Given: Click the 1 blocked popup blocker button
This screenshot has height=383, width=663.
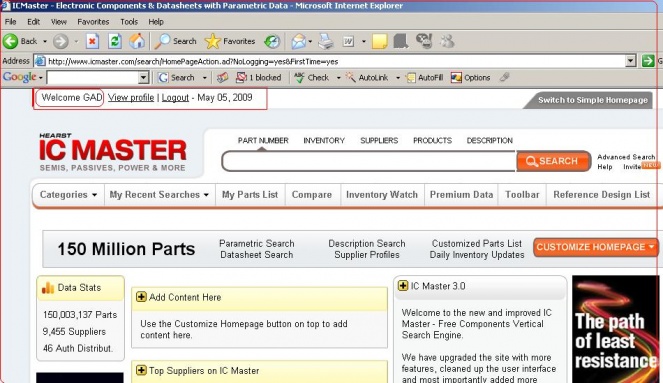Looking at the screenshot, I should coord(258,78).
